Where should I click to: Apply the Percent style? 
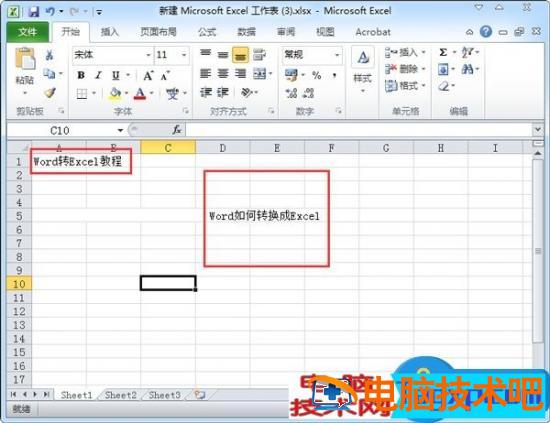[x=317, y=75]
